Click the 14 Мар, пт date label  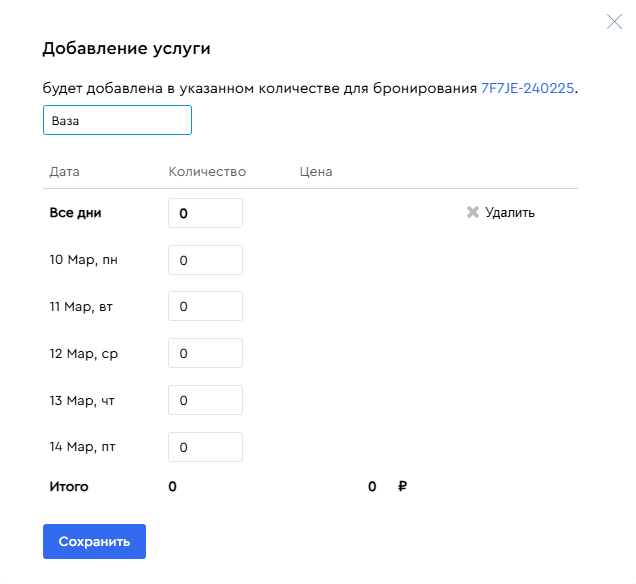coord(82,447)
